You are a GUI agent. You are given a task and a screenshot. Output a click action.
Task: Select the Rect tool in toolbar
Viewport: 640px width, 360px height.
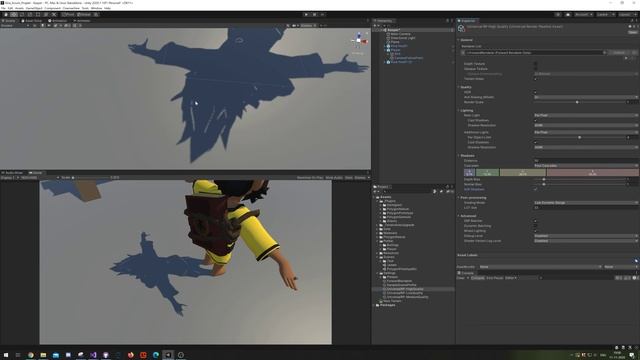(38, 14)
